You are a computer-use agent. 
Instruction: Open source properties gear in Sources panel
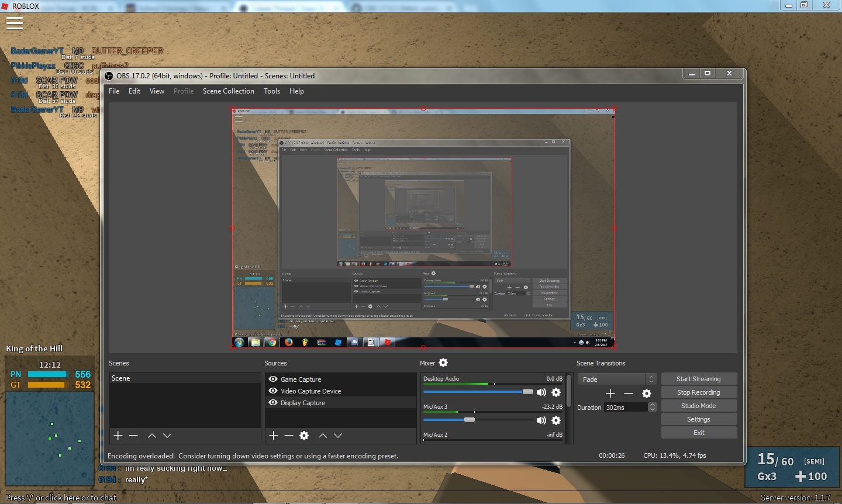[304, 436]
